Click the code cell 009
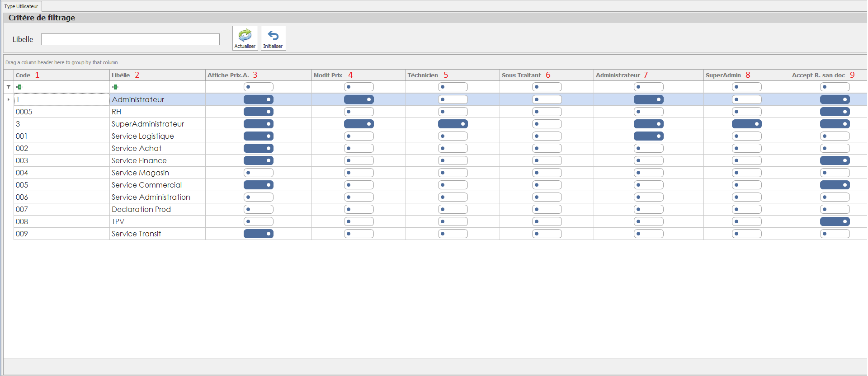 [22, 234]
